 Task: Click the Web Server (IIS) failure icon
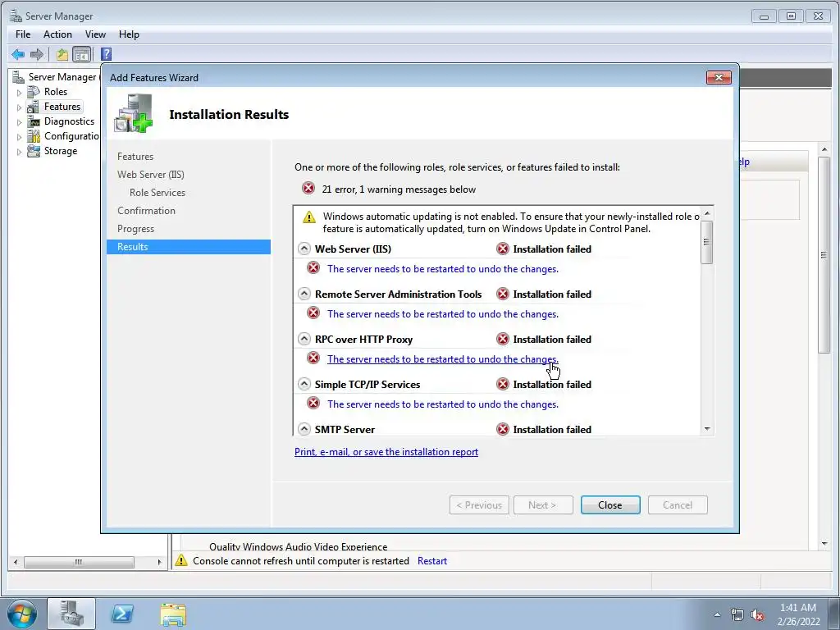(503, 249)
